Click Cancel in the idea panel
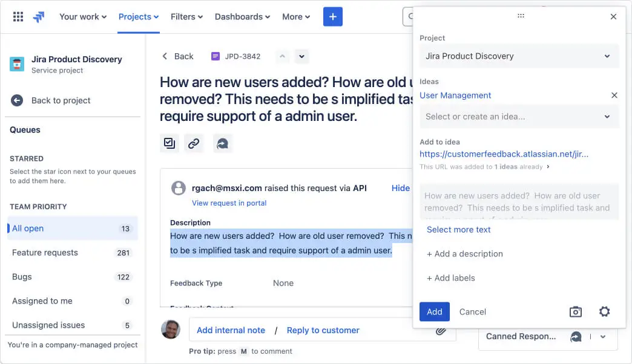 [x=472, y=311]
